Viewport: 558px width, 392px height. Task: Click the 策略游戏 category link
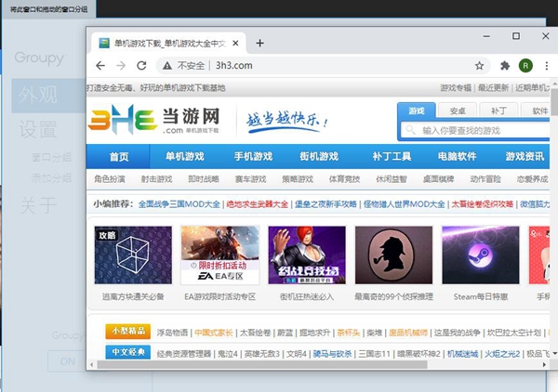tap(298, 179)
